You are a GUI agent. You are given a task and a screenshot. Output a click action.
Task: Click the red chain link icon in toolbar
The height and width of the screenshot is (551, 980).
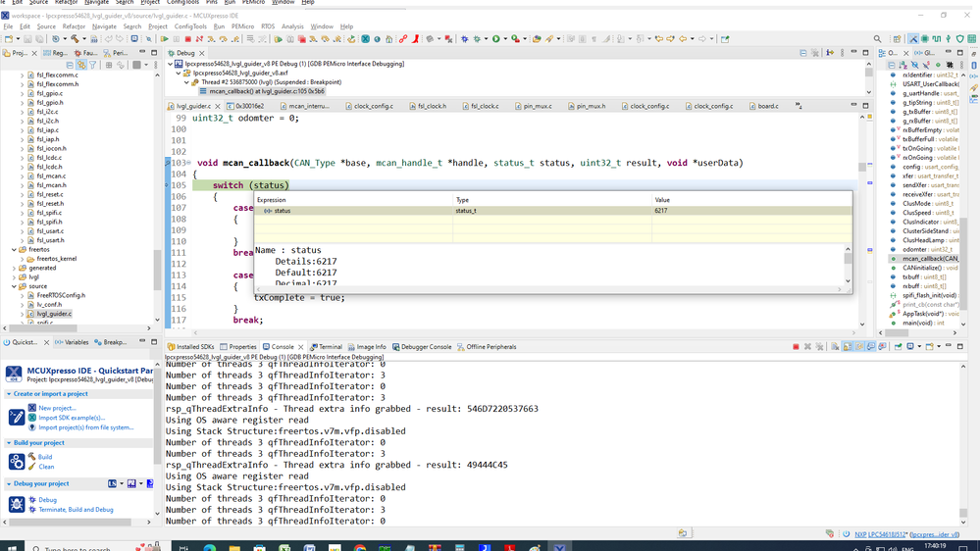click(x=403, y=39)
